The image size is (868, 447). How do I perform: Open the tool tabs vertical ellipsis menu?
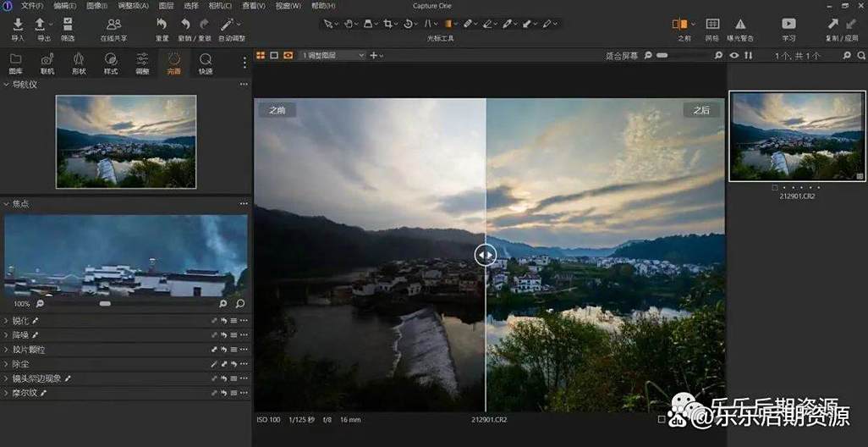coord(244,63)
